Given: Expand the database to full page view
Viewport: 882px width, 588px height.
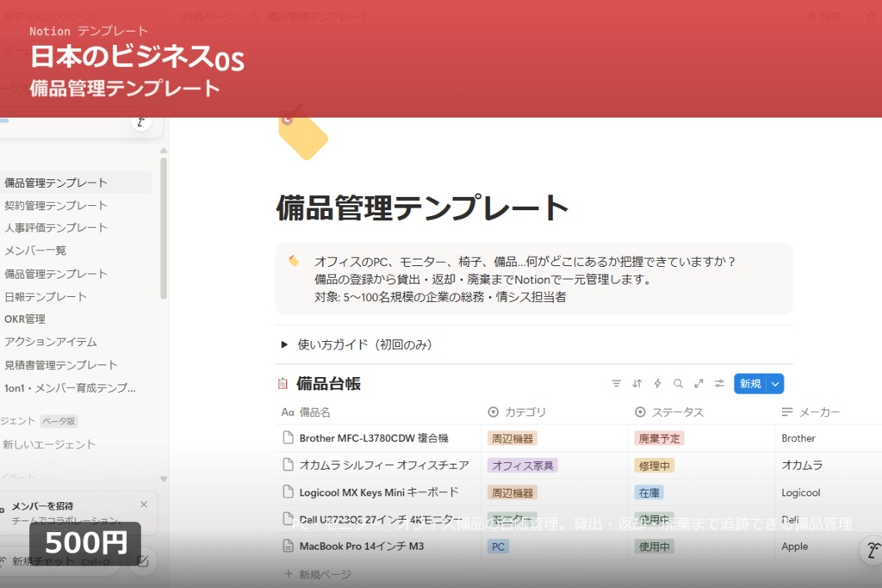Looking at the screenshot, I should click(699, 383).
